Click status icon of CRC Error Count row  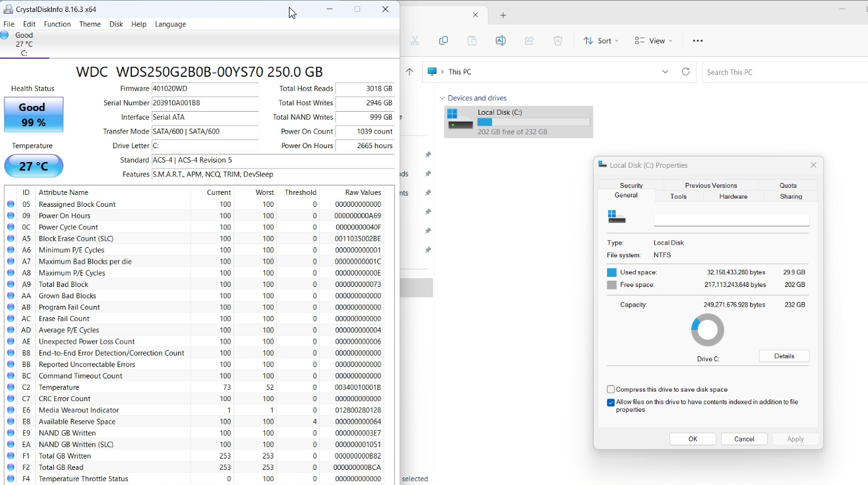tap(11, 399)
